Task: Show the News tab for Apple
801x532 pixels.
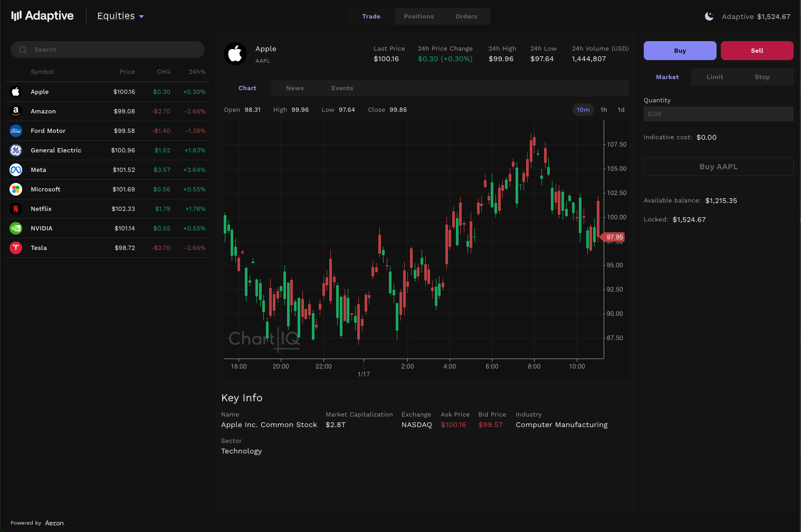Action: click(294, 88)
